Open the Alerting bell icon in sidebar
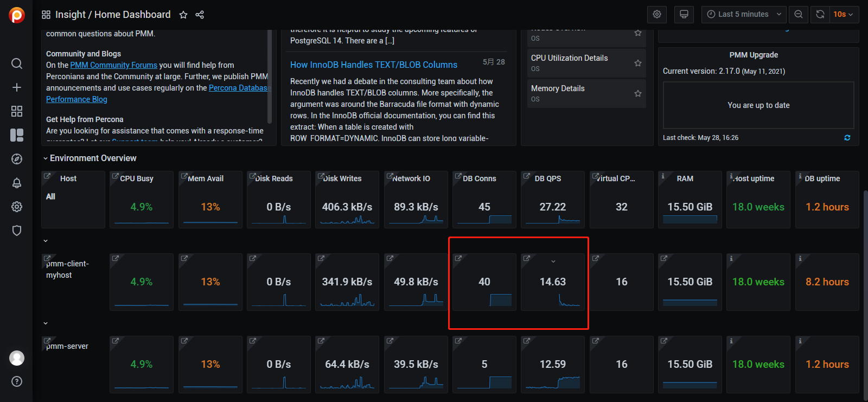The image size is (868, 402). [17, 183]
